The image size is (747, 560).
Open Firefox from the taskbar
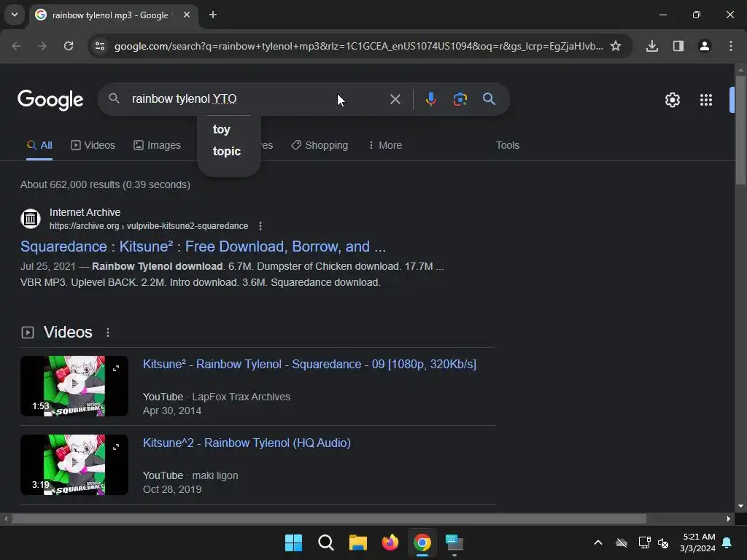pyautogui.click(x=390, y=542)
